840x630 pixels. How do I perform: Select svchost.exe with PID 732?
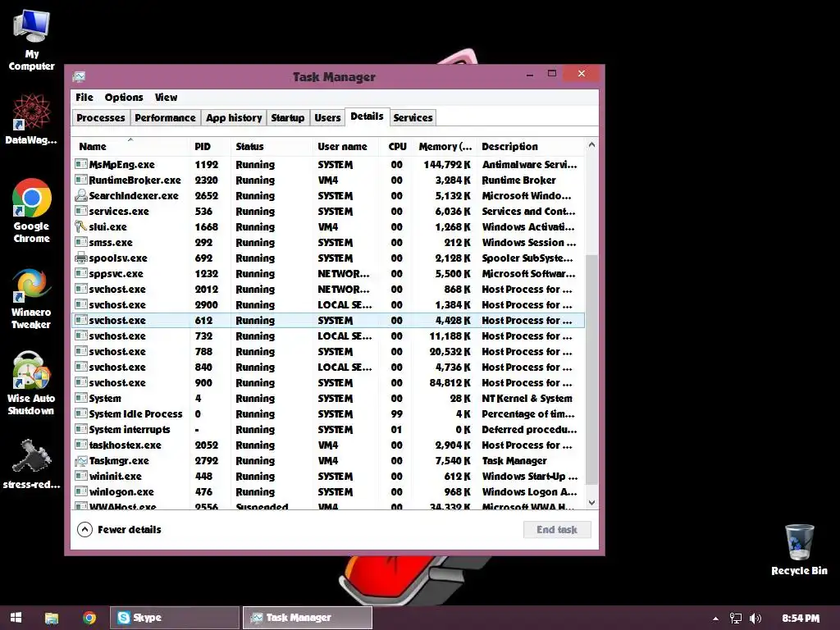[328, 336]
